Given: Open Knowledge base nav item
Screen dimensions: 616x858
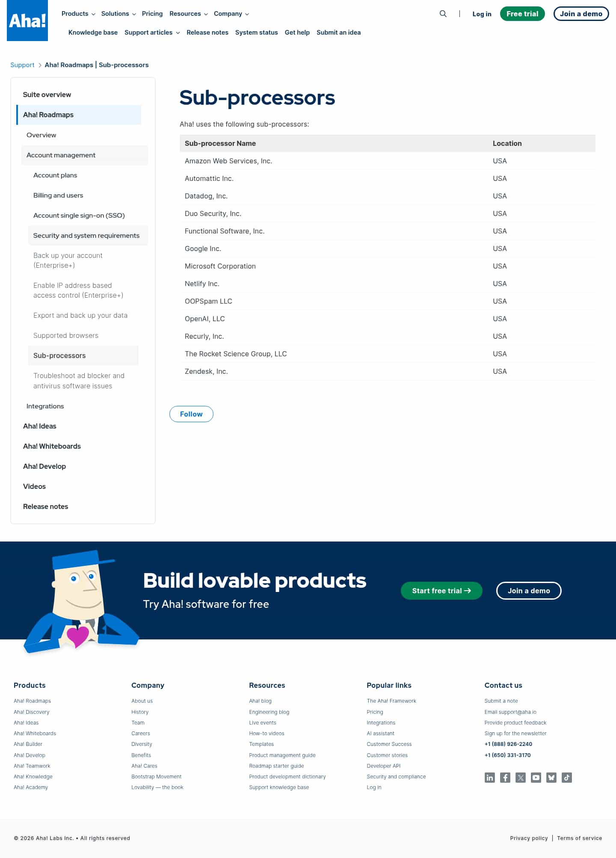Looking at the screenshot, I should (x=93, y=33).
